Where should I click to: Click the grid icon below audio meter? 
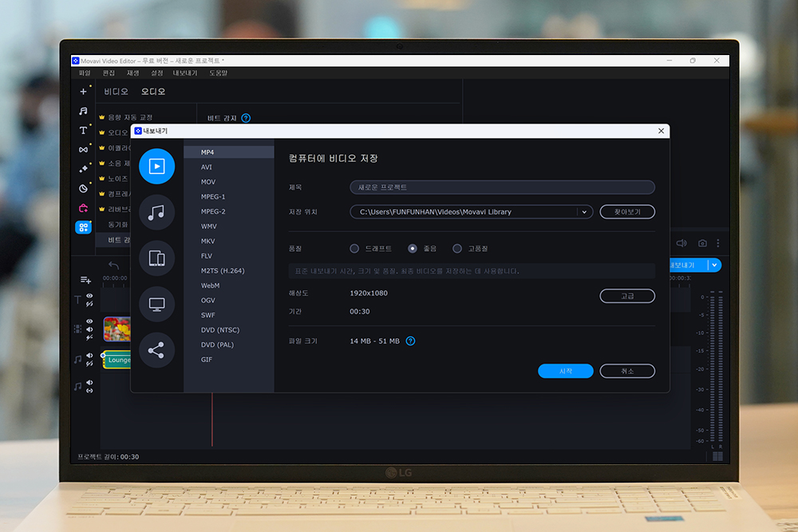coord(717,456)
